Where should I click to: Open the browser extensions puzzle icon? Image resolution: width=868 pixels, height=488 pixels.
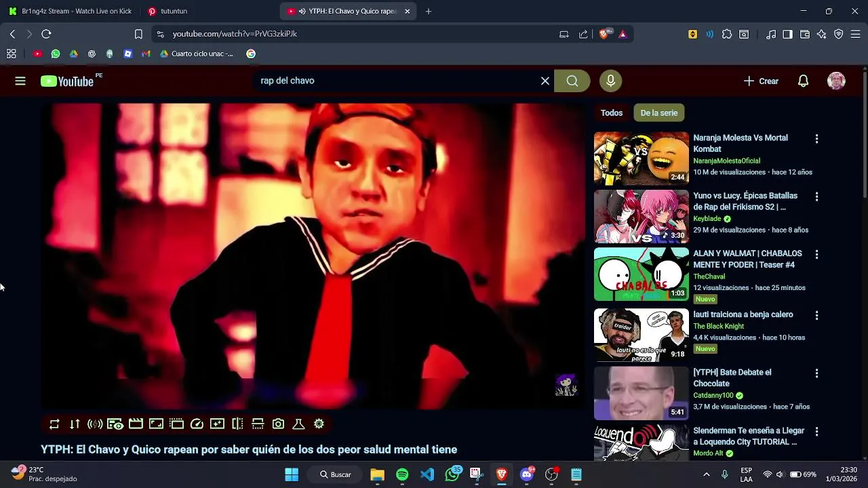tap(727, 34)
